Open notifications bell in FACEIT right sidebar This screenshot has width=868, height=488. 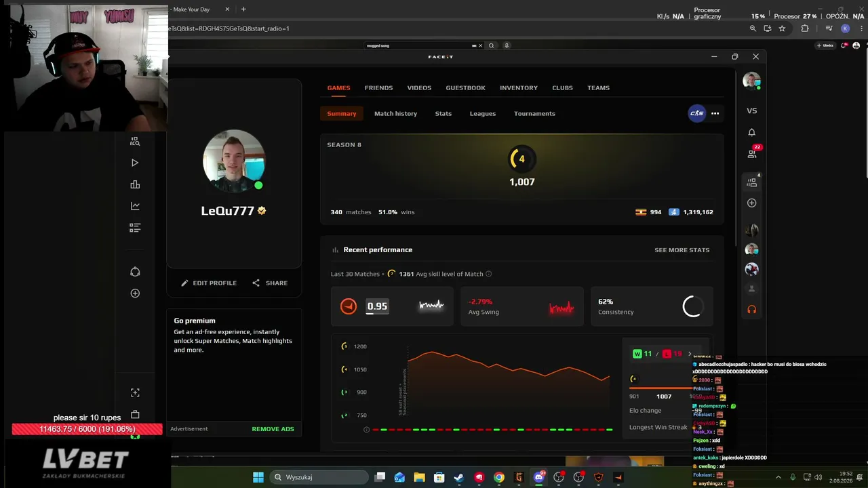click(751, 132)
